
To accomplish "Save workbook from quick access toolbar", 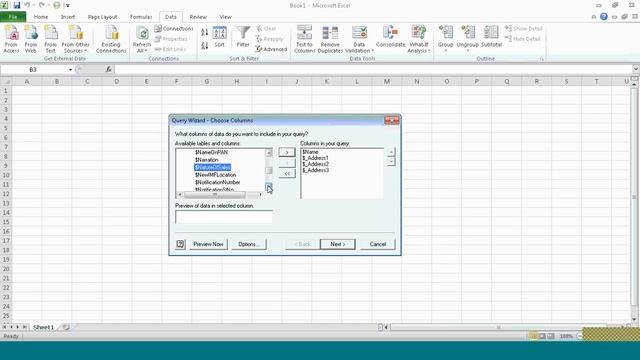I will (17, 5).
